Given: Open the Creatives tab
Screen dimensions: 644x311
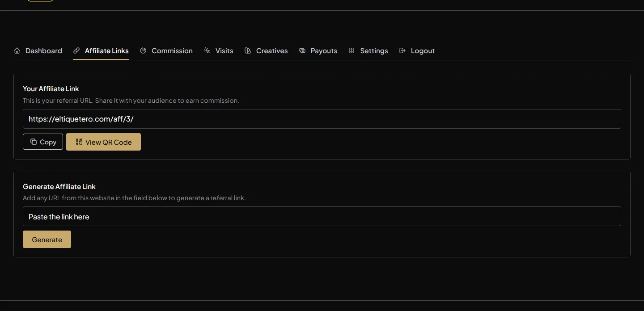Looking at the screenshot, I should point(266,51).
